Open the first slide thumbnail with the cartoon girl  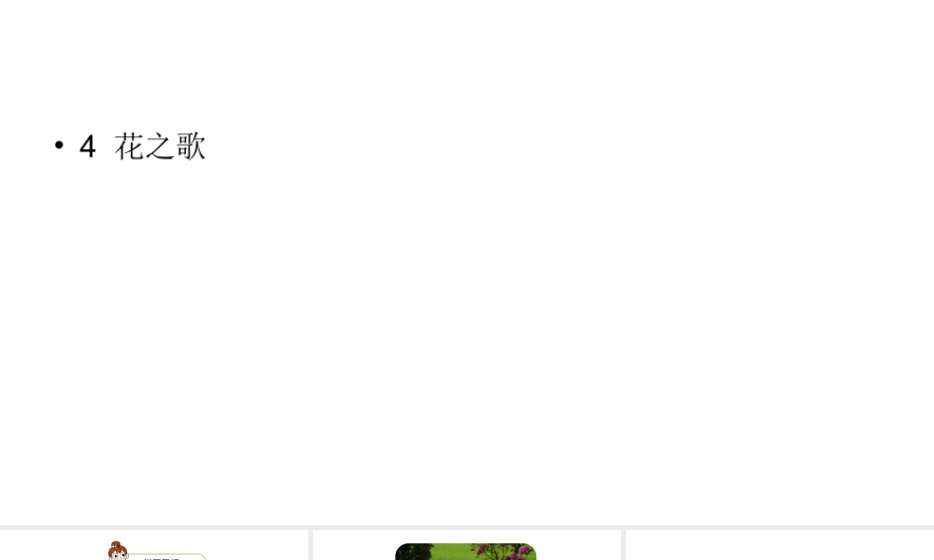click(154, 545)
